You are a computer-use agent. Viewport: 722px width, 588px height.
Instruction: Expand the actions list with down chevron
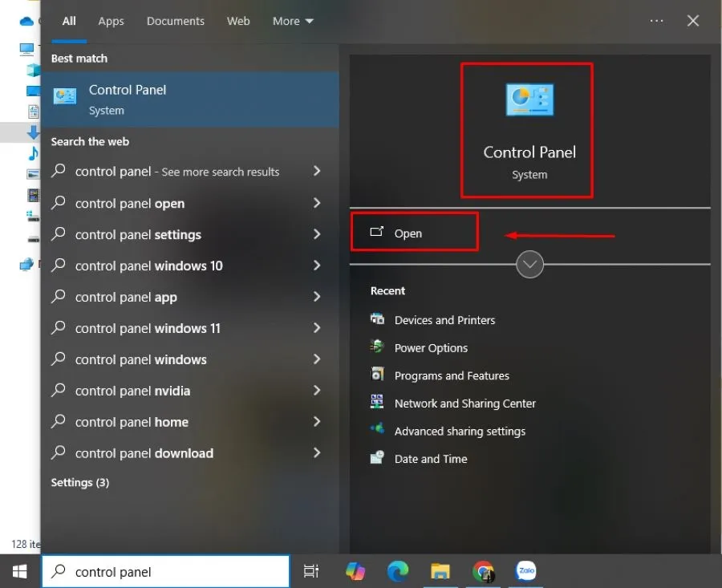pyautogui.click(x=530, y=264)
